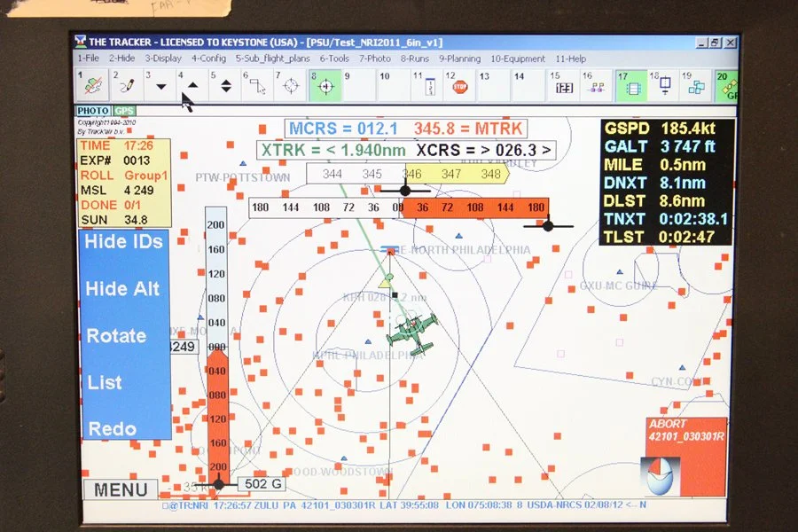798x532 pixels.
Task: Open the 4-Config menu
Action: click(208, 59)
